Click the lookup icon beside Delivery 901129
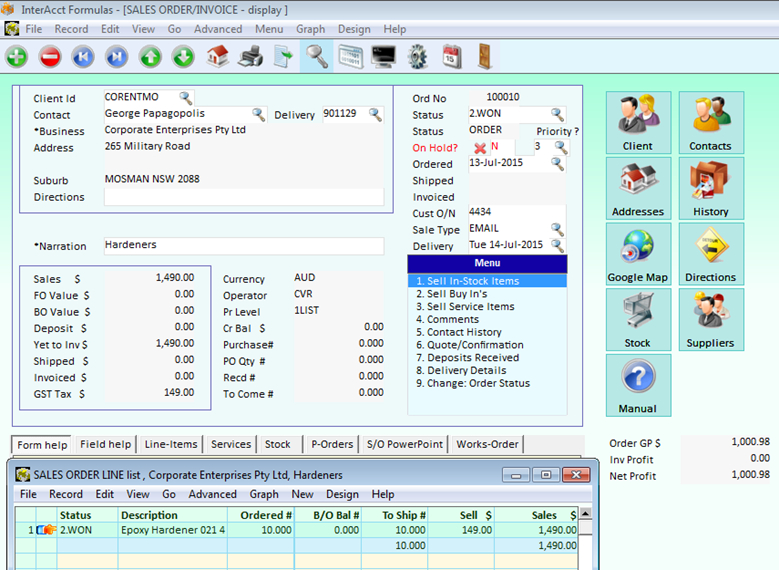This screenshot has height=570, width=779. click(375, 114)
